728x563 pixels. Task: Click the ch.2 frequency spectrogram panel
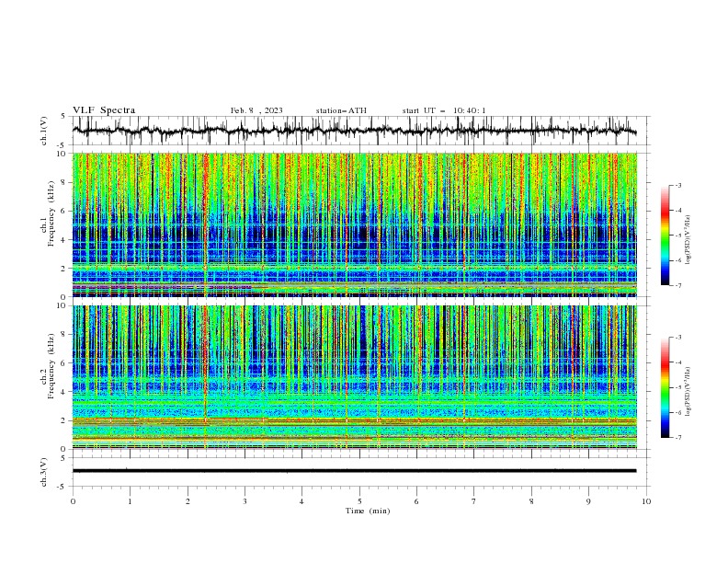(354, 377)
